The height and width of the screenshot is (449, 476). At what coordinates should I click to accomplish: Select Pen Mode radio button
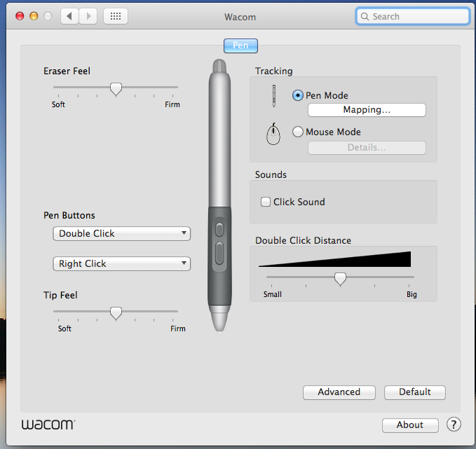click(298, 95)
